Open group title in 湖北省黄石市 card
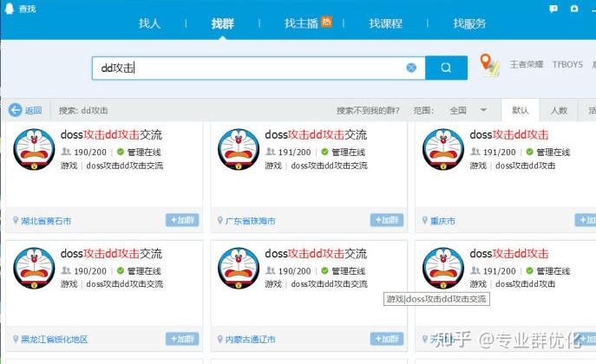 click(111, 134)
